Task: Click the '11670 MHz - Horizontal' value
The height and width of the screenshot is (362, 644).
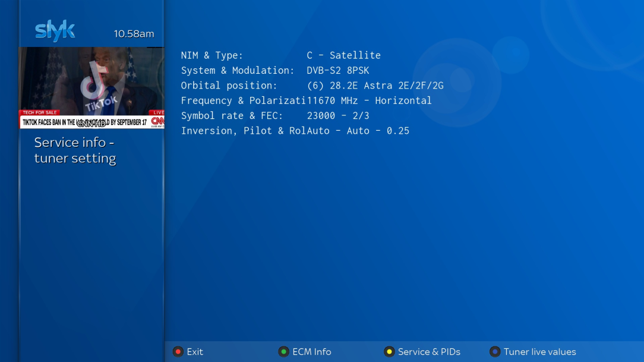Action: click(x=370, y=100)
